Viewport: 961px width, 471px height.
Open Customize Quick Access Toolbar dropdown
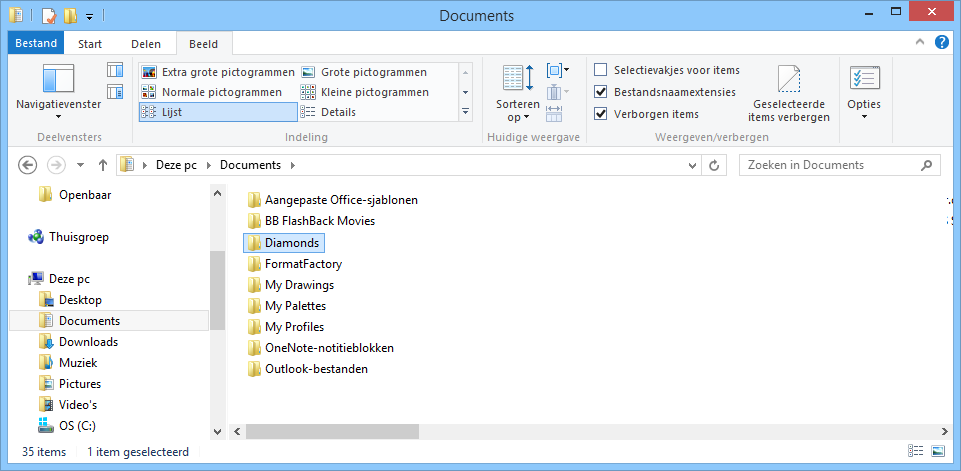coord(89,17)
